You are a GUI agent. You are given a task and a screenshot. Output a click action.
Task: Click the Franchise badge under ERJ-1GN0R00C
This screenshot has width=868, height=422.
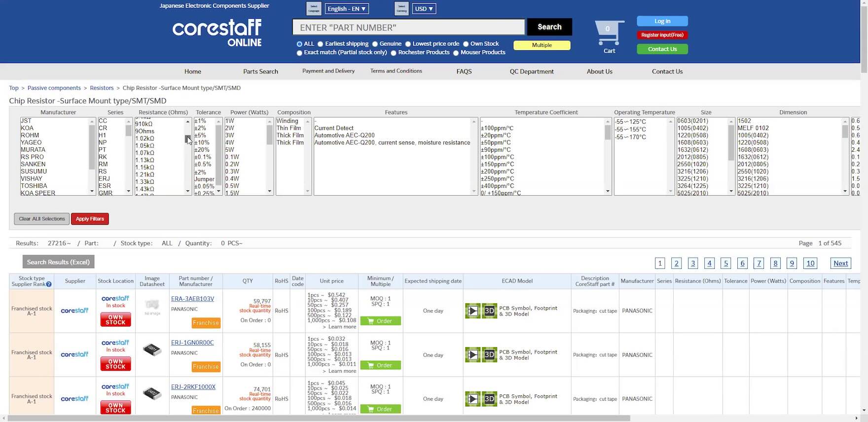pos(206,367)
